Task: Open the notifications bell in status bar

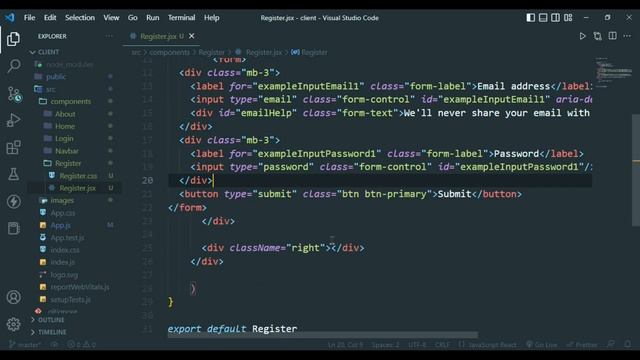Action: 628,344
